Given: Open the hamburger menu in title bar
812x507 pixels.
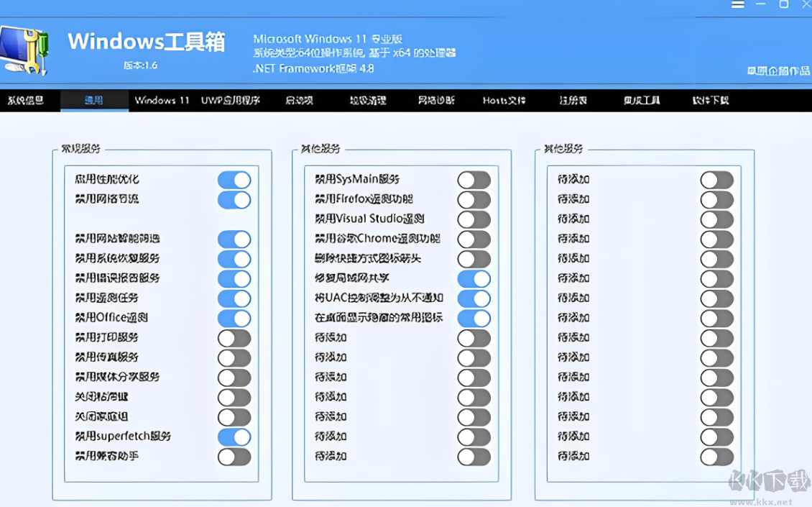Looking at the screenshot, I should 738,4.
